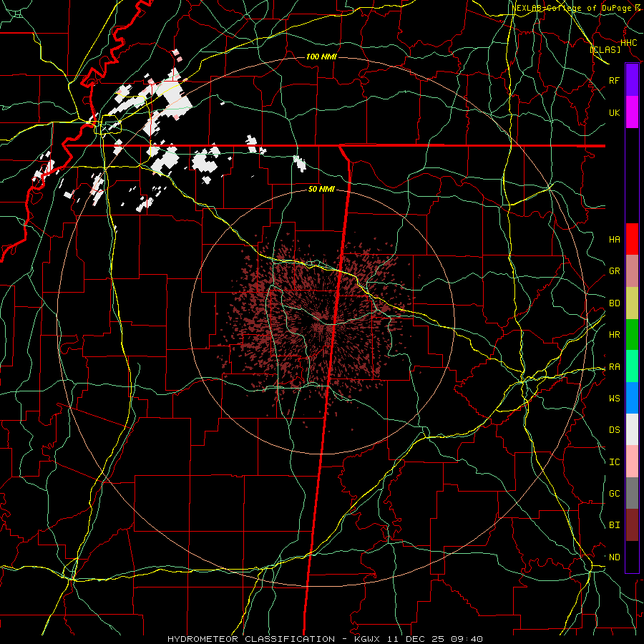Click the HA legend label
Screen dimensions: 644x644
pyautogui.click(x=615, y=240)
